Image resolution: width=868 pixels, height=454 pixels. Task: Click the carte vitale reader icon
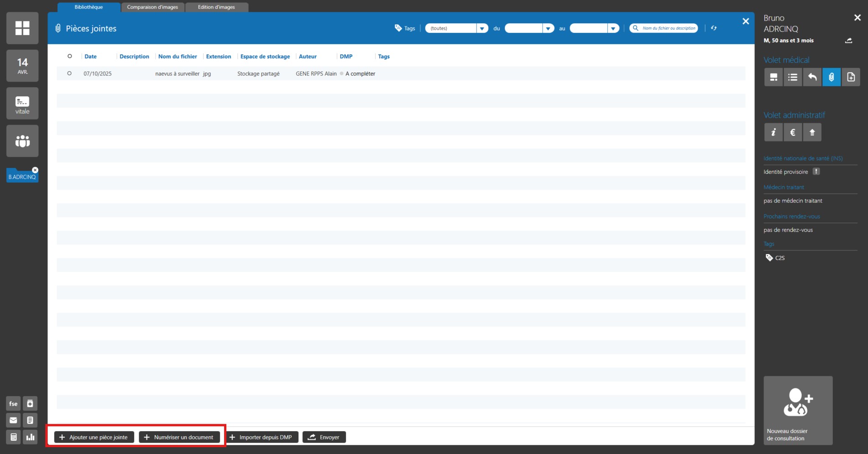click(x=22, y=104)
